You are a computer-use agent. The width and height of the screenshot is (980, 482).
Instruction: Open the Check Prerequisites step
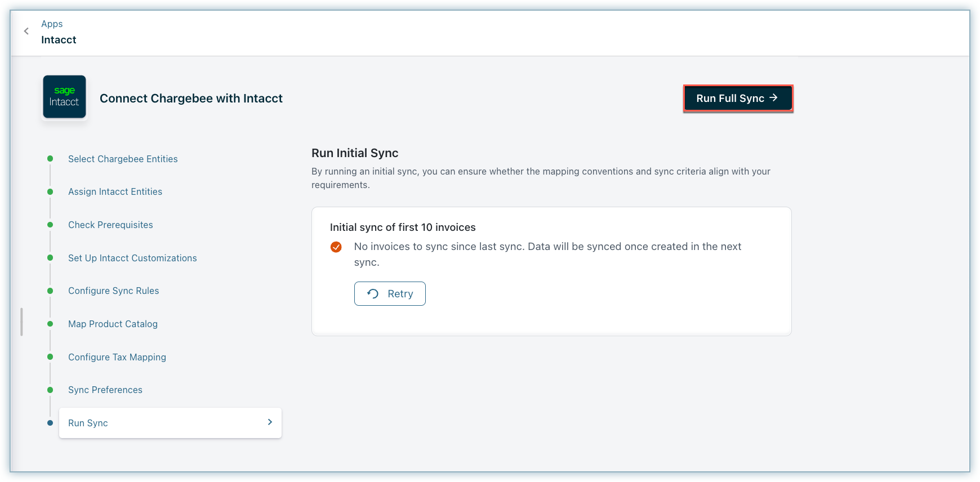tap(110, 225)
